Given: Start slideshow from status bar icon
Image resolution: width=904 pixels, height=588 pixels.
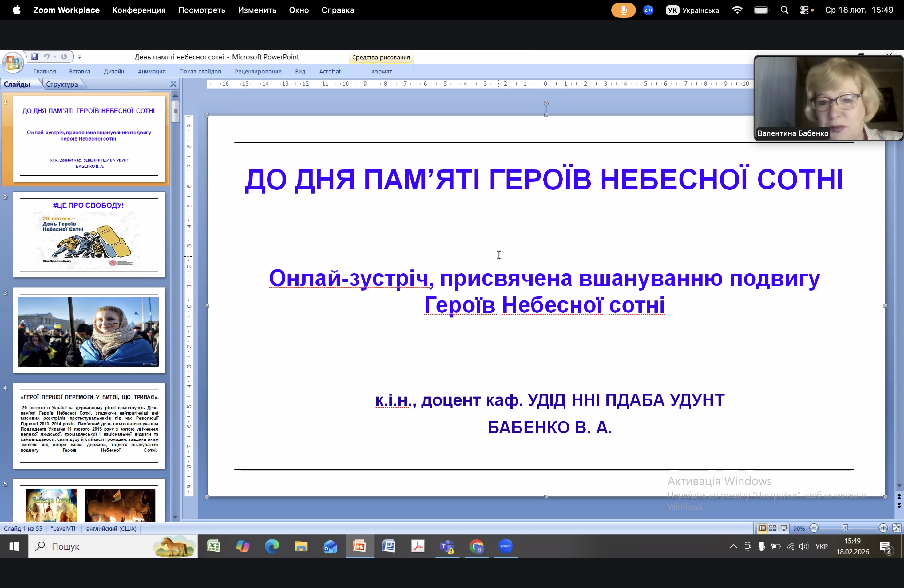Looking at the screenshot, I should [x=783, y=528].
